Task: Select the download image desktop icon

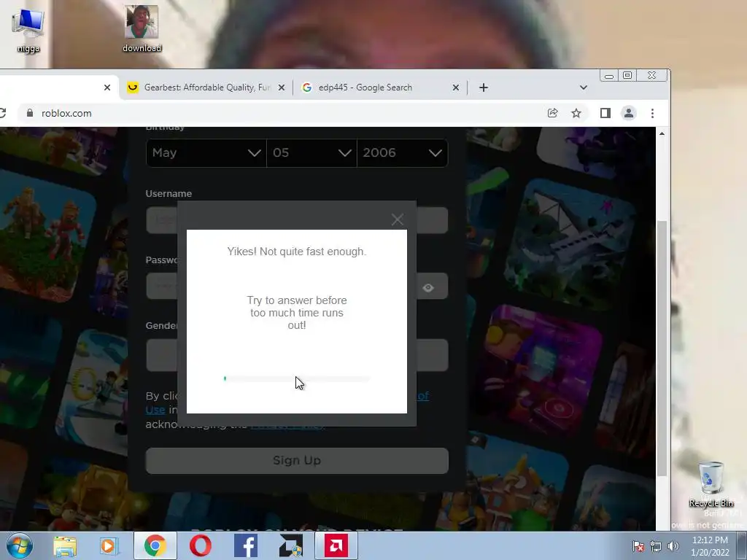Action: pos(142,28)
